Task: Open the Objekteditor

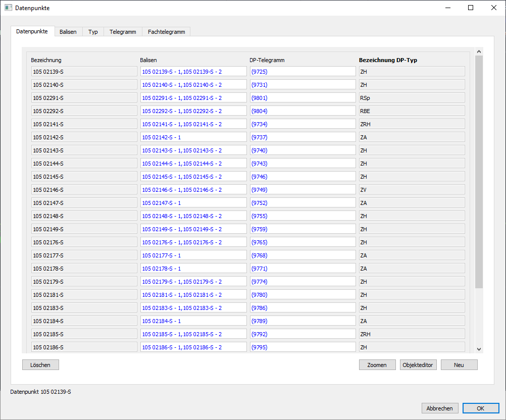Action: (x=418, y=365)
